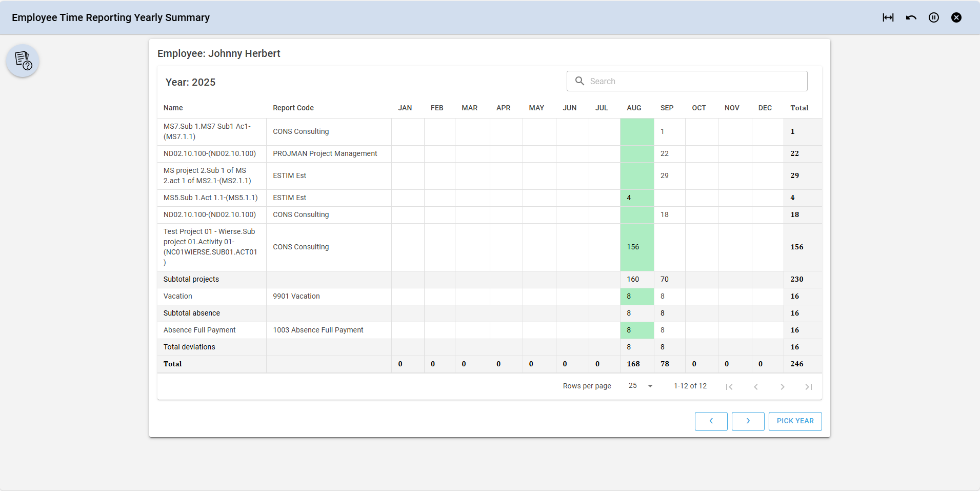
Task: Click the PICK YEAR button
Action: pyautogui.click(x=795, y=421)
